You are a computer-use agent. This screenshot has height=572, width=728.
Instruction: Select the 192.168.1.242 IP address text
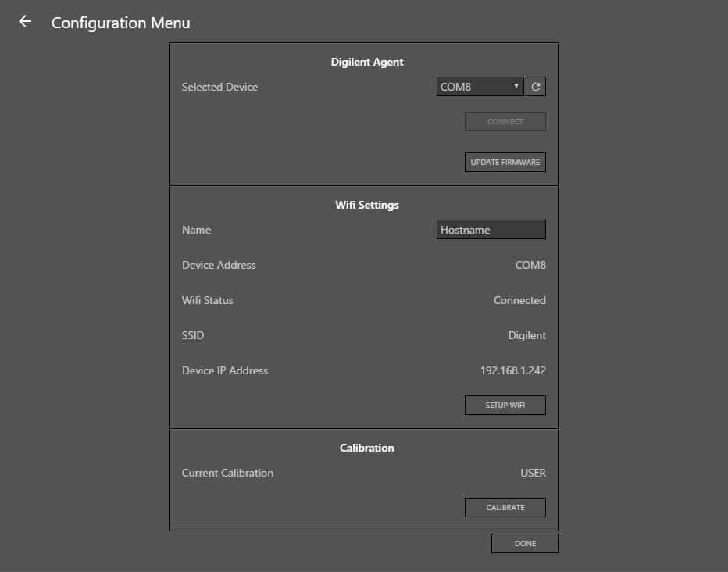pos(513,370)
